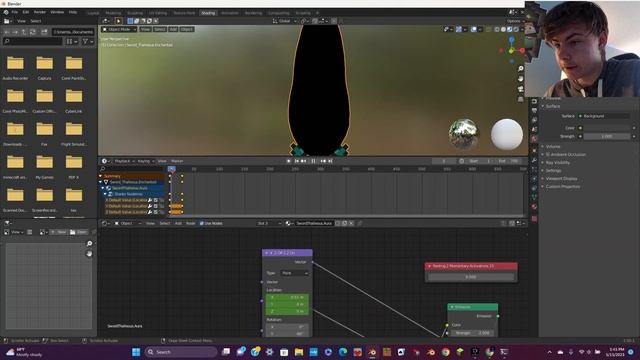The image size is (640, 360).
Task: Open the Object Mode dropdown
Action: pyautogui.click(x=119, y=29)
